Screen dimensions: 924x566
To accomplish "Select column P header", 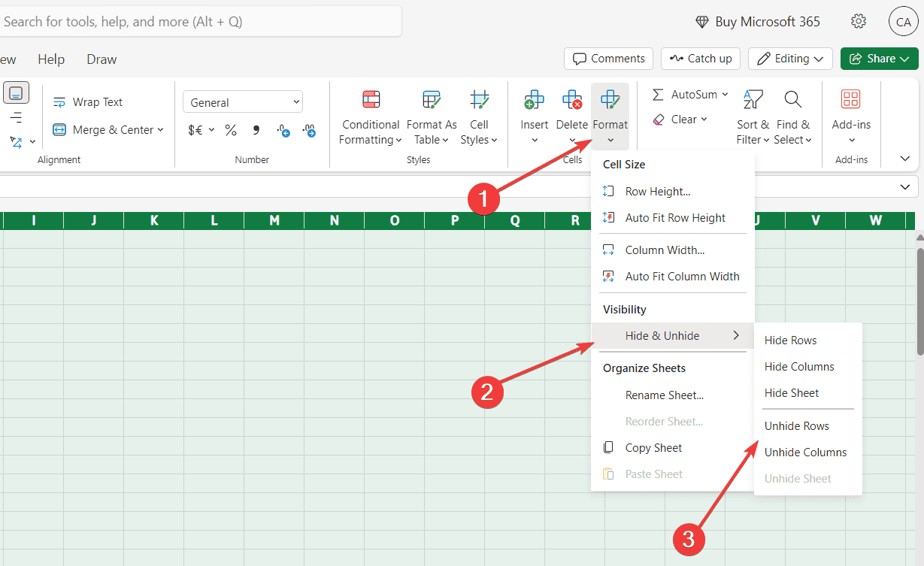I will [455, 220].
